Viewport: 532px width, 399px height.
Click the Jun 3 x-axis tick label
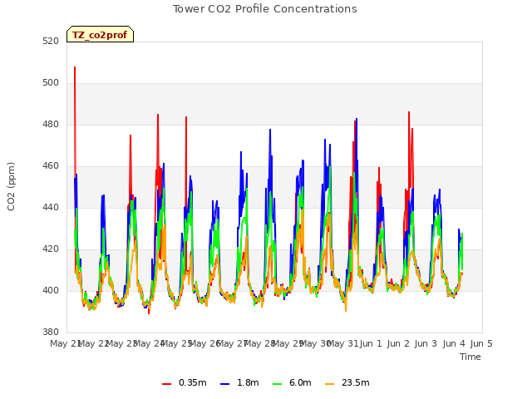tap(426, 343)
